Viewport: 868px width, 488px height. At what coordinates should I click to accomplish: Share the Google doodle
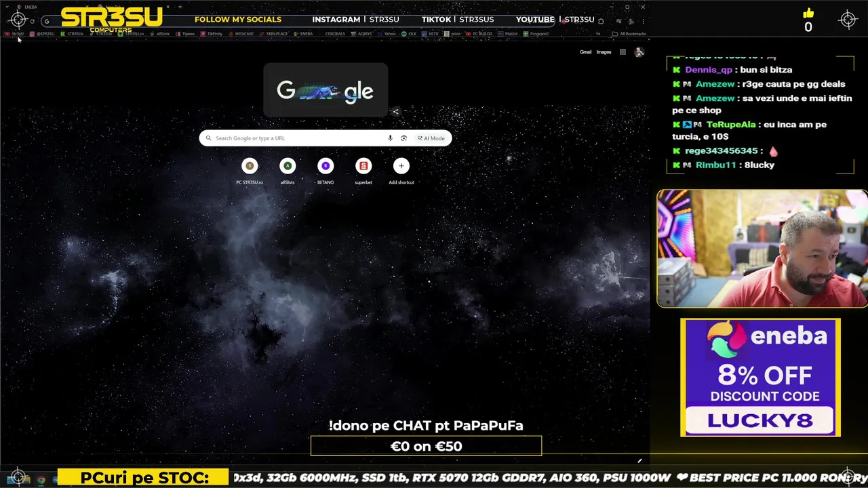(395, 112)
